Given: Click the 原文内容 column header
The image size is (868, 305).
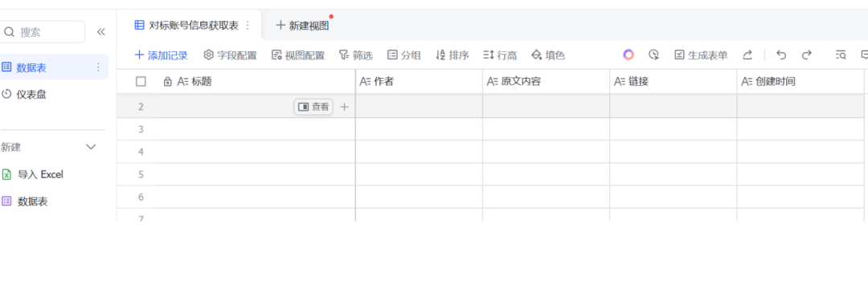Looking at the screenshot, I should [x=546, y=82].
